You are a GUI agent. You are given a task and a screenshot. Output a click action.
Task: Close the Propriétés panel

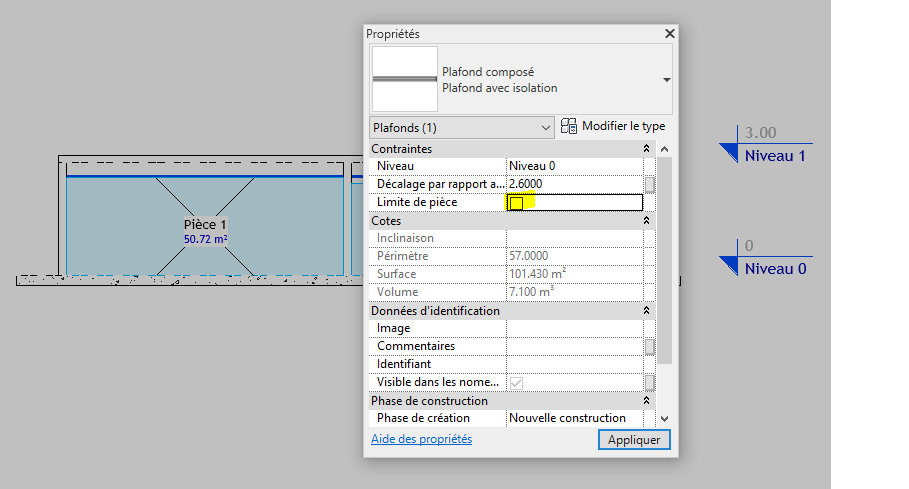669,34
